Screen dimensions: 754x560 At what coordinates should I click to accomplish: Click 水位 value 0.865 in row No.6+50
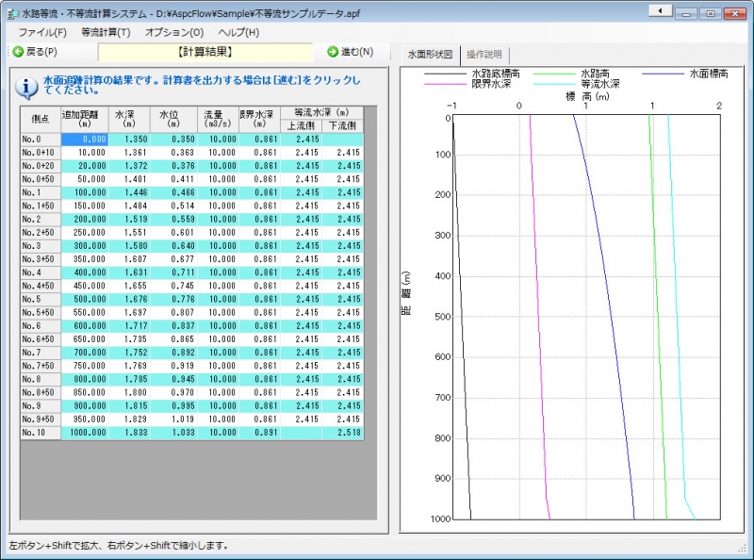click(173, 339)
